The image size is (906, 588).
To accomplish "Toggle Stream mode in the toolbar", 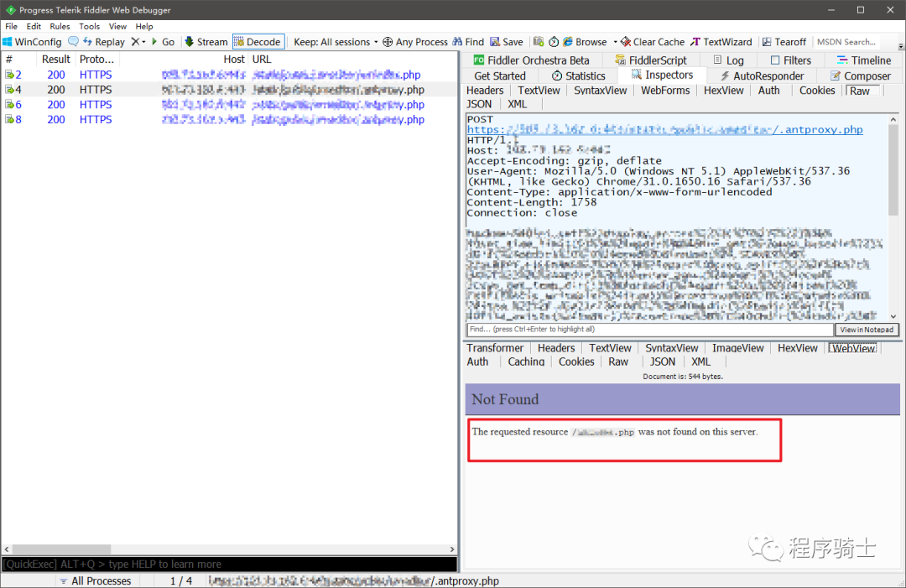I will pos(206,42).
